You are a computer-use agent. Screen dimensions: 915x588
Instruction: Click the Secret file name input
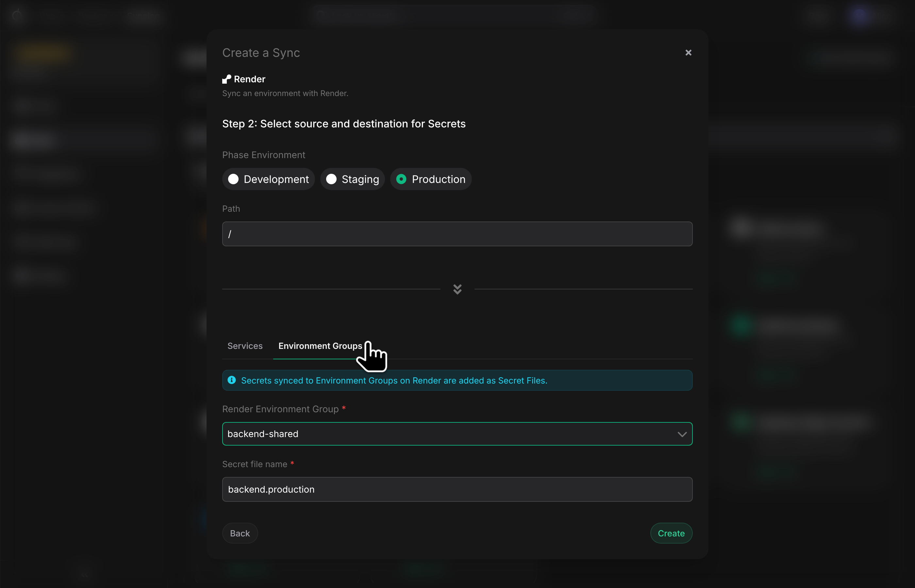457,489
